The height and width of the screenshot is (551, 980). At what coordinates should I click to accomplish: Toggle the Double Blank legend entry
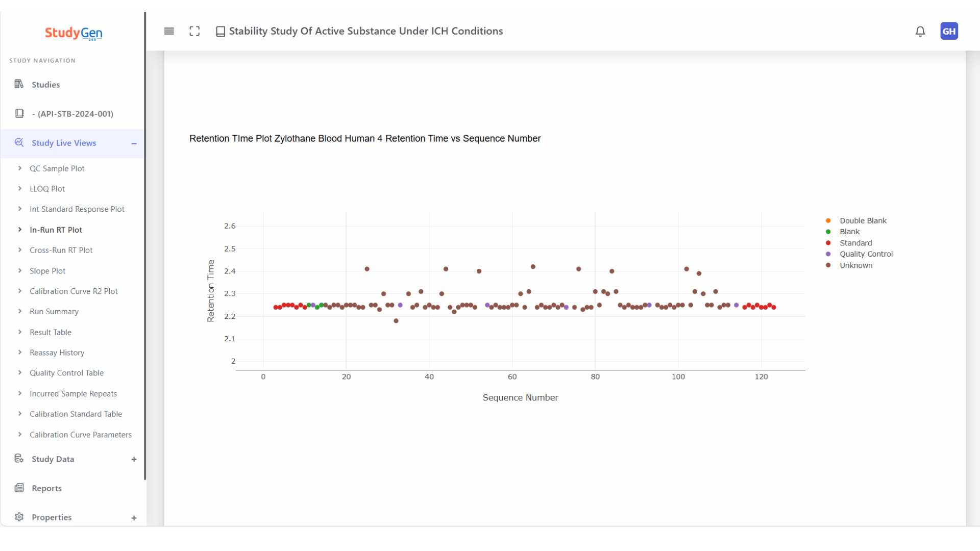[x=863, y=220]
